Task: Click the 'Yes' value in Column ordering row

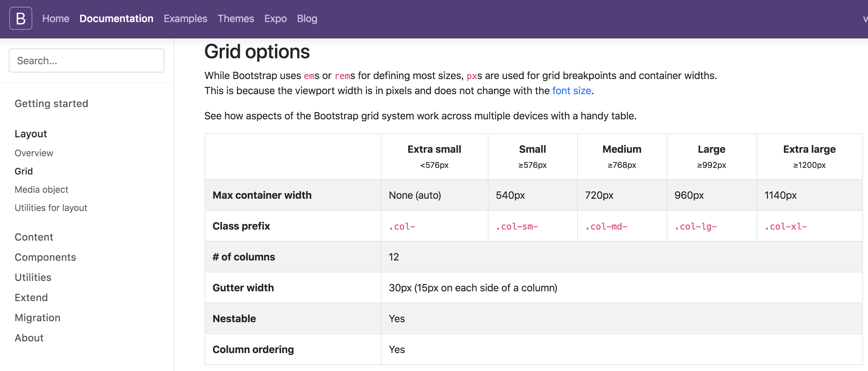Action: [397, 349]
